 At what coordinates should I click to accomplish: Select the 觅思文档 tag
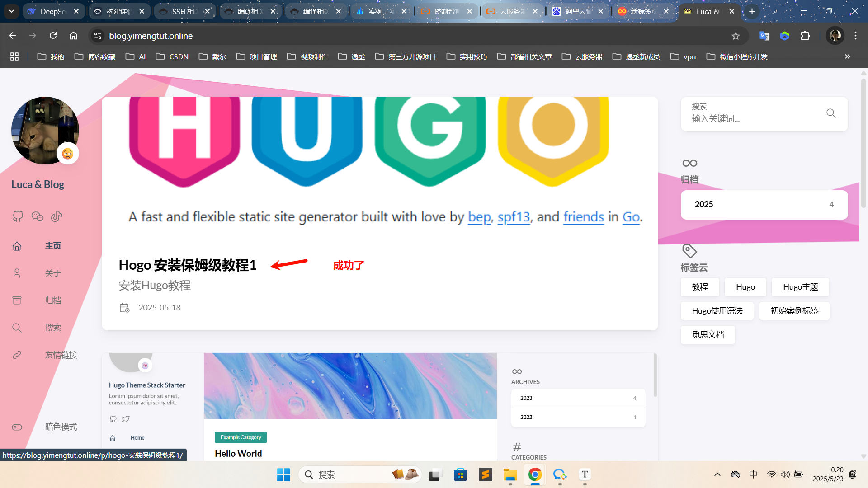[708, 335]
